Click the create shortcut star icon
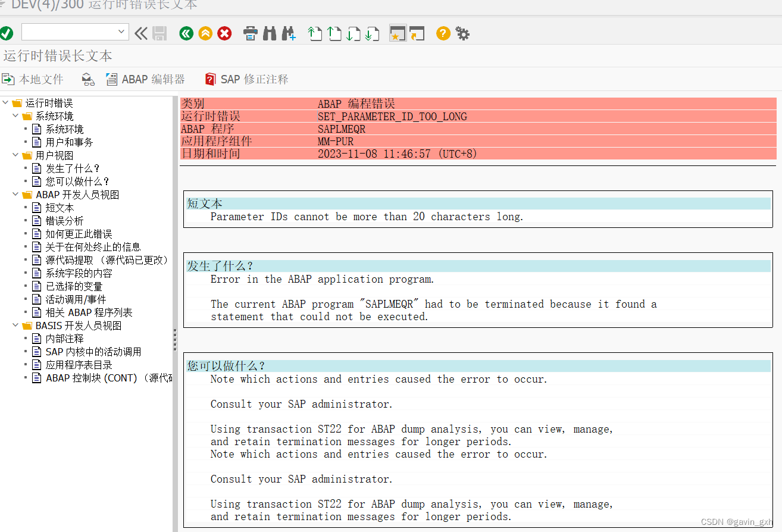 point(398,33)
